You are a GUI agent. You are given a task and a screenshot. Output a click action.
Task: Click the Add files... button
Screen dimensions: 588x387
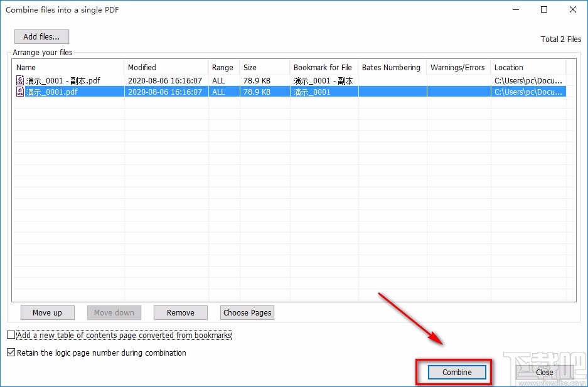(41, 36)
